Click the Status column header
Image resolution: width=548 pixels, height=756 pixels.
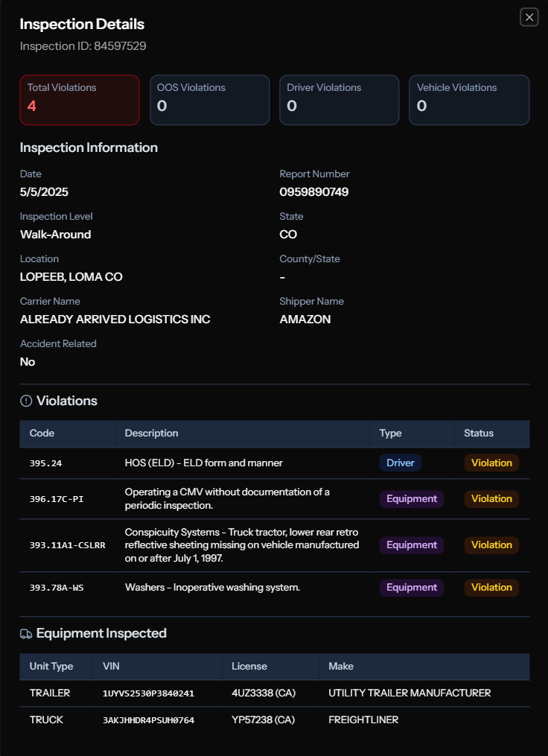[478, 433]
